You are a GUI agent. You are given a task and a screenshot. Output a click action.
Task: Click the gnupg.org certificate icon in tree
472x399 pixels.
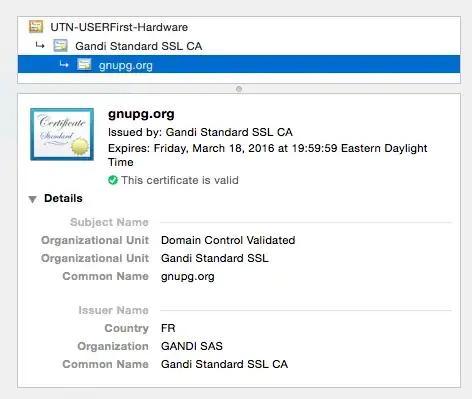[84, 65]
